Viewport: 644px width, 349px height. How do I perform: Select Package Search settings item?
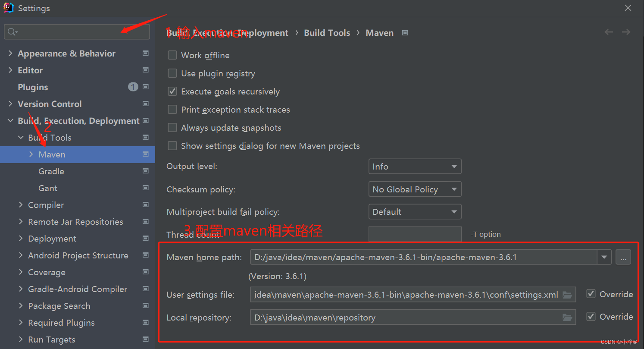59,306
